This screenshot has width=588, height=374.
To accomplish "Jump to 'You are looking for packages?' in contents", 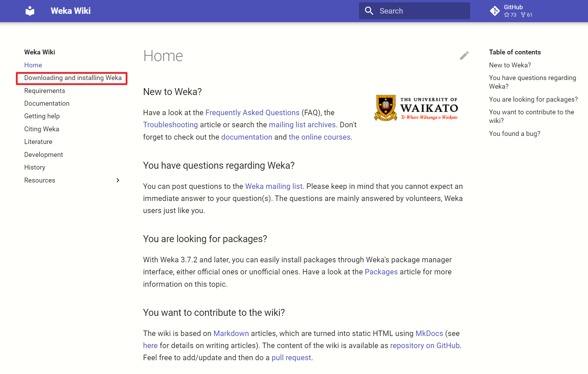I will [533, 99].
